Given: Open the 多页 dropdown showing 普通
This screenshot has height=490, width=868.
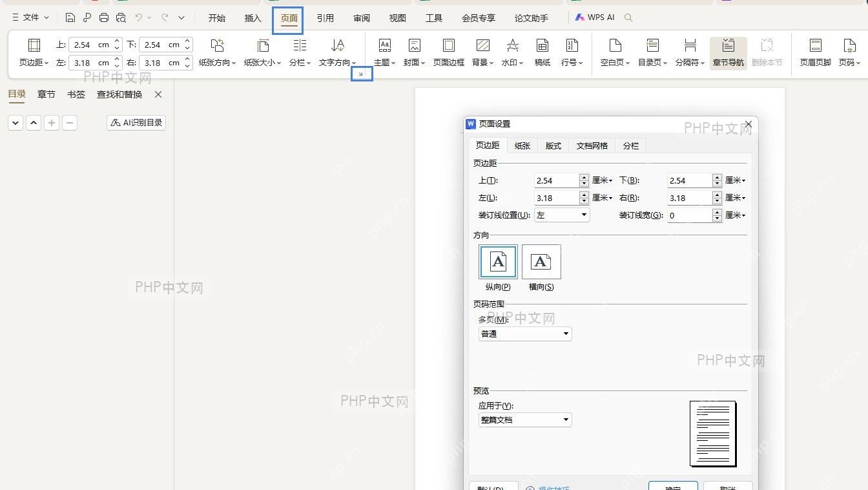Looking at the screenshot, I should tap(525, 334).
